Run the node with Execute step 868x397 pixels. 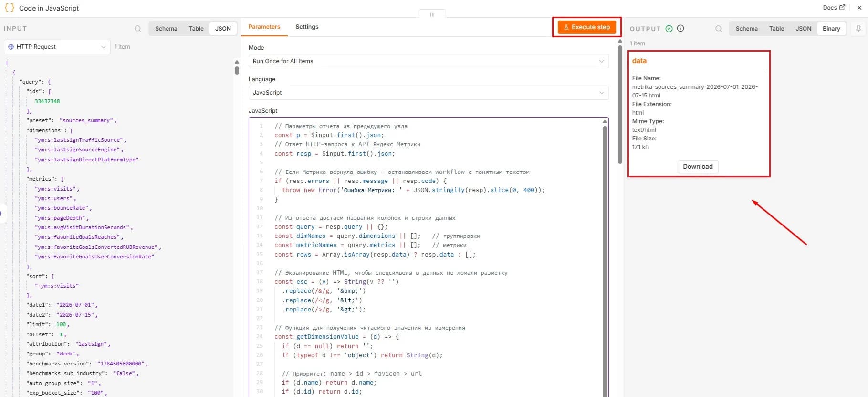point(587,27)
